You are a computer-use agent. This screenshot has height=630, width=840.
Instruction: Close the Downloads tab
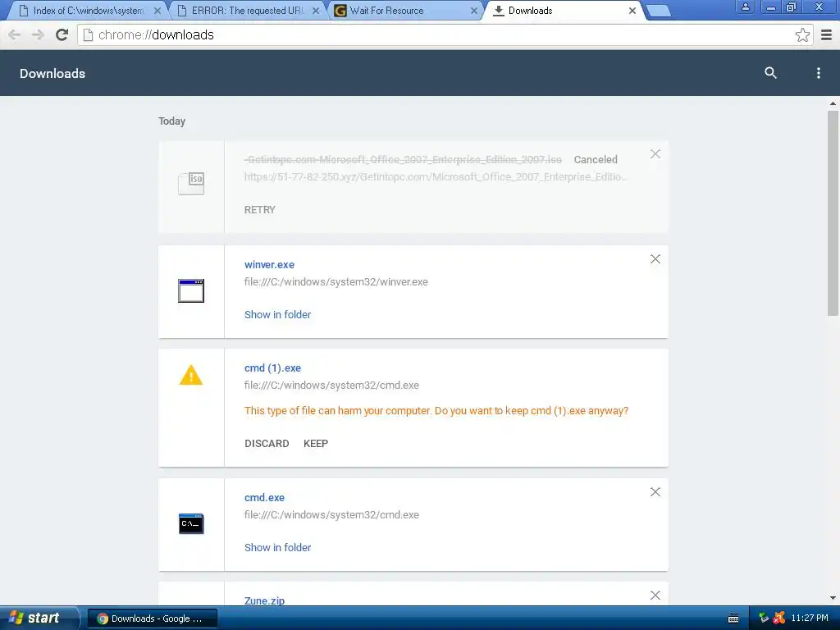coord(632,11)
